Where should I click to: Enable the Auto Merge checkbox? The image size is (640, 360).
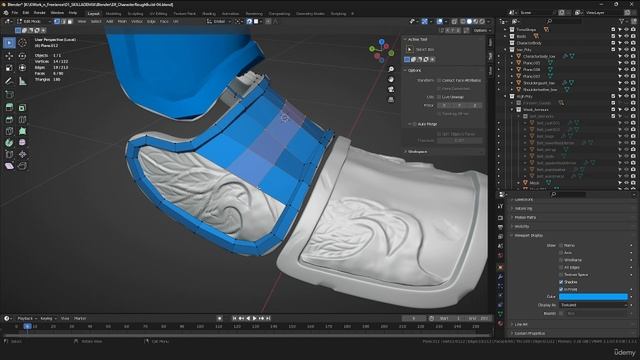click(x=415, y=124)
